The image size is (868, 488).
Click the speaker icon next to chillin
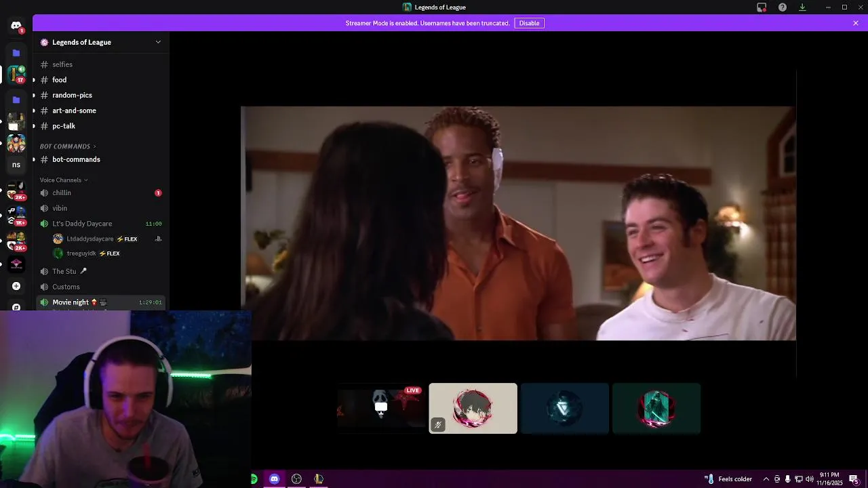pos(44,193)
